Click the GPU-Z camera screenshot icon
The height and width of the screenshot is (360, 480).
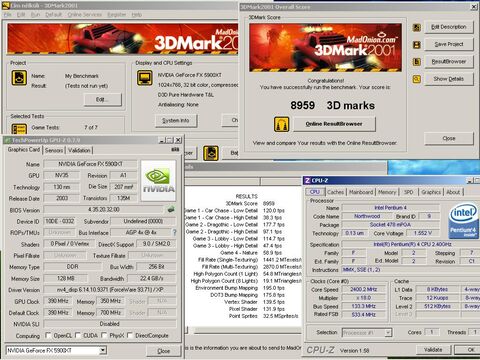pos(175,150)
